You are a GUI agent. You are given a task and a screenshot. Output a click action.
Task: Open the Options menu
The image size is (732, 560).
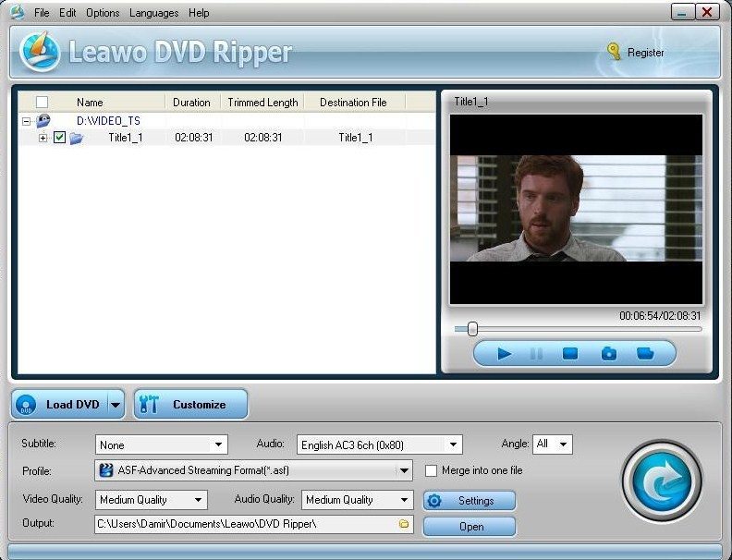103,13
